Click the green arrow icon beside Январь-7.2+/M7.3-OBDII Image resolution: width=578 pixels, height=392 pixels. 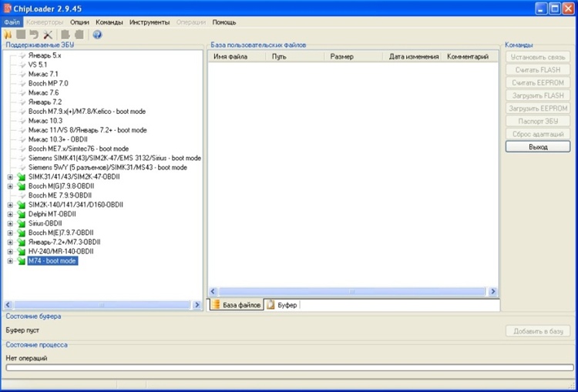click(x=21, y=242)
